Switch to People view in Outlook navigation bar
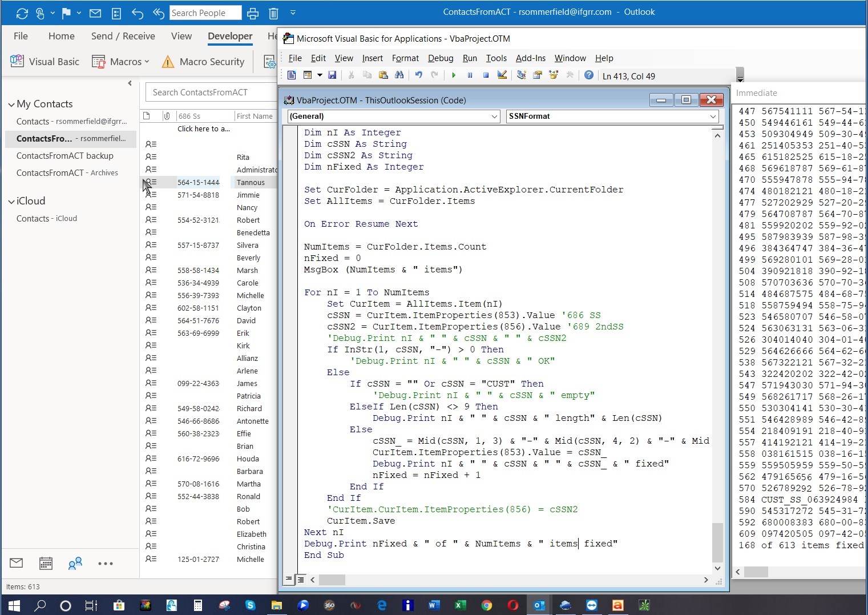The height and width of the screenshot is (615, 868). coord(75,564)
